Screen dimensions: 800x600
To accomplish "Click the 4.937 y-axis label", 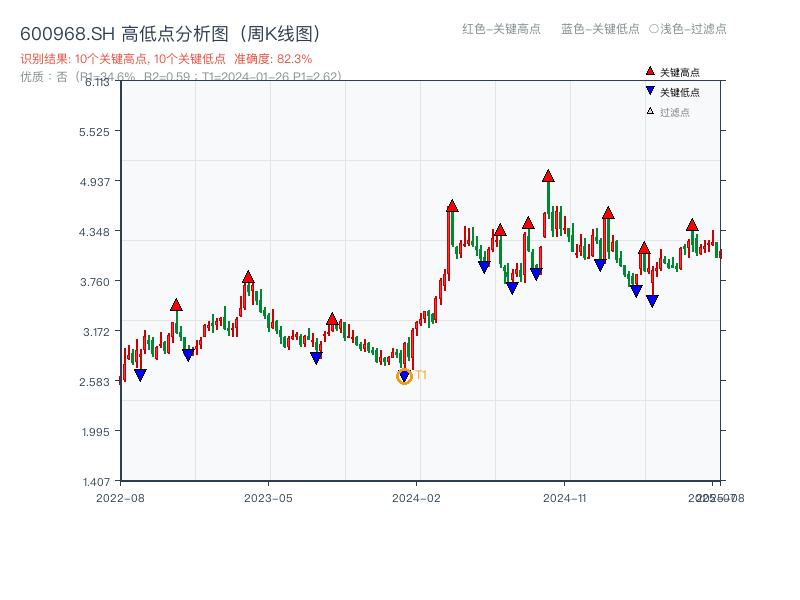I will coord(94,182).
